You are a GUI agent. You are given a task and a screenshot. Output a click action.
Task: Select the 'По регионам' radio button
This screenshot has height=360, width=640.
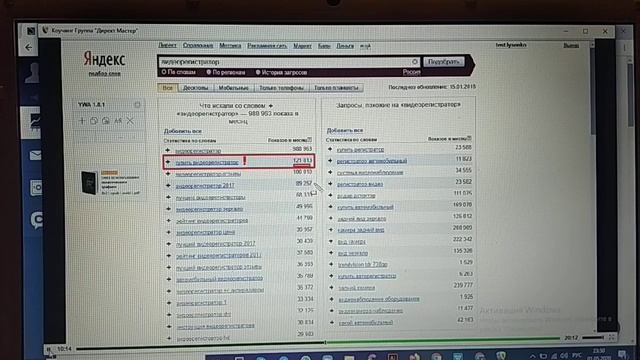pos(209,72)
